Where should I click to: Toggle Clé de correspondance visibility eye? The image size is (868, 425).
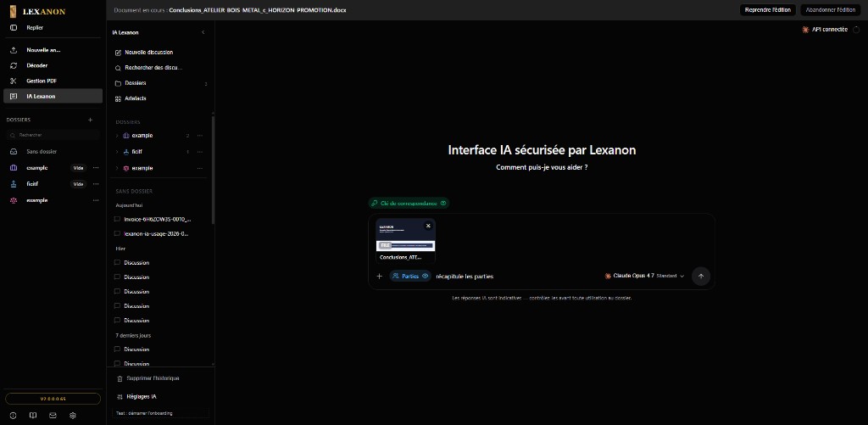click(442, 204)
